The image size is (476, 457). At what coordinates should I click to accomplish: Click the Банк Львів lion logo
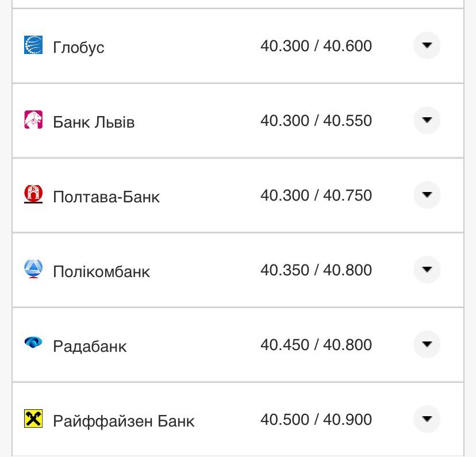(x=33, y=120)
